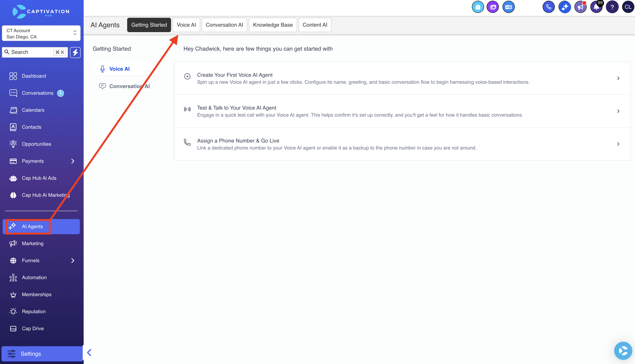This screenshot has height=364, width=635.
Task: Open notifications bell with 99 badge
Action: click(x=596, y=7)
